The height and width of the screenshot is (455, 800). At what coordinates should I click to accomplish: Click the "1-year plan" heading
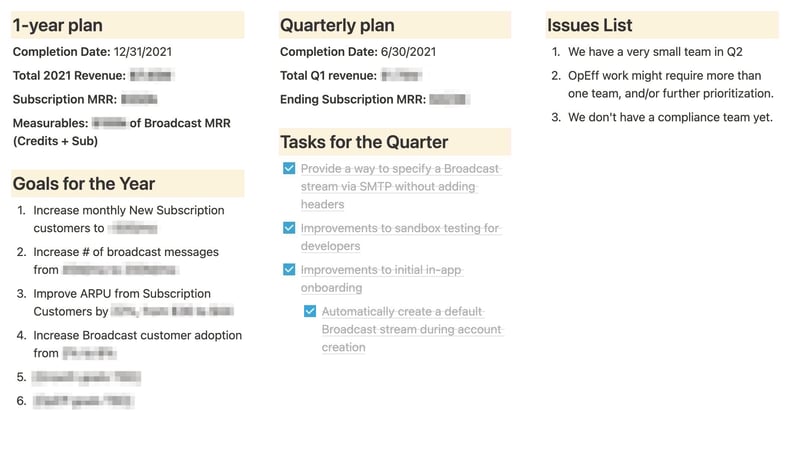point(58,25)
